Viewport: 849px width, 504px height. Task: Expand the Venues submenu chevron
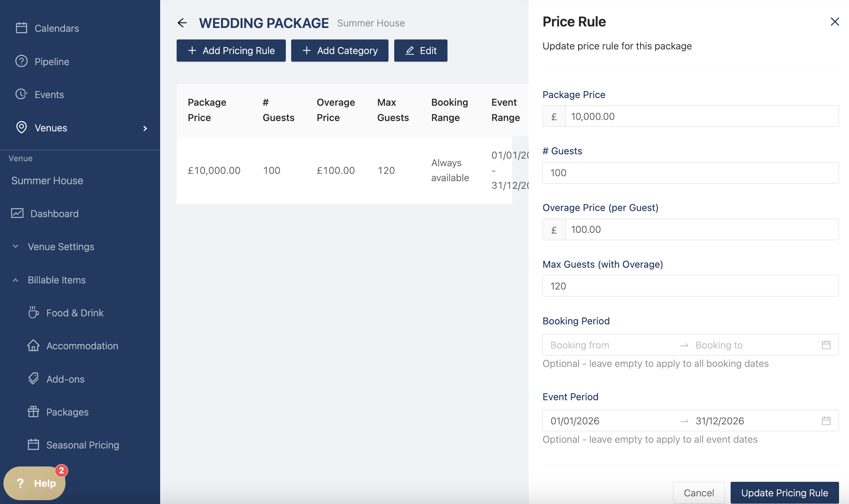point(145,128)
